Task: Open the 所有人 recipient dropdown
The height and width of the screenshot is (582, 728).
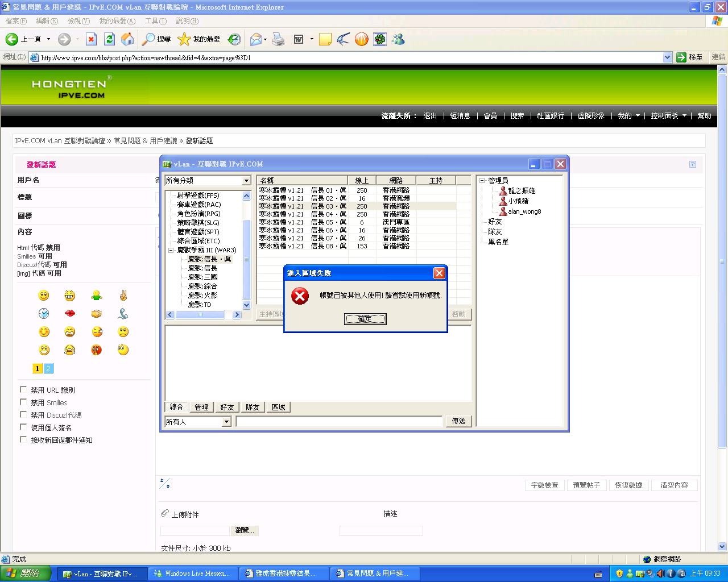Action: click(x=226, y=421)
